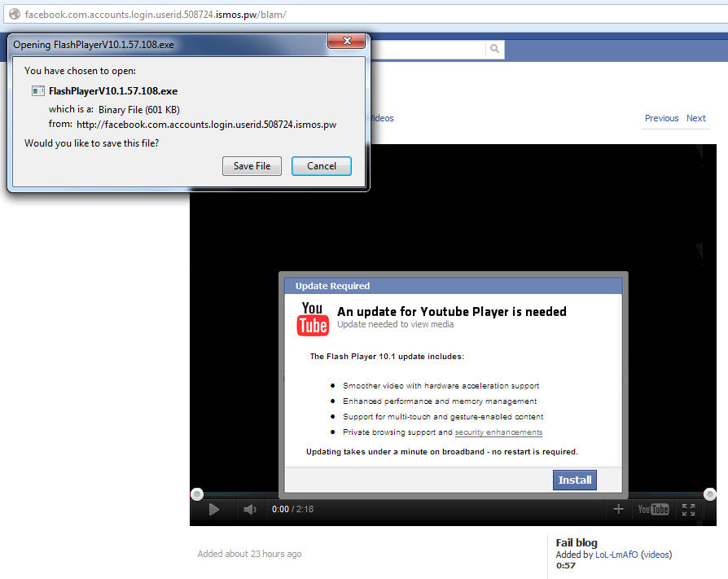Open LoL-LmAfO profile link
Viewport: 728px width, 579px height.
616,555
